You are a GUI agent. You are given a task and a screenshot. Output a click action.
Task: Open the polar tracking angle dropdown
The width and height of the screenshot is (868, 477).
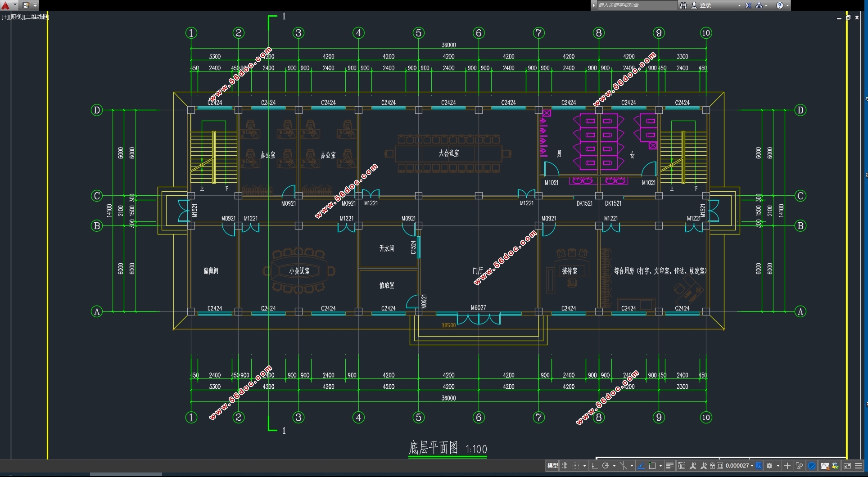point(614,466)
